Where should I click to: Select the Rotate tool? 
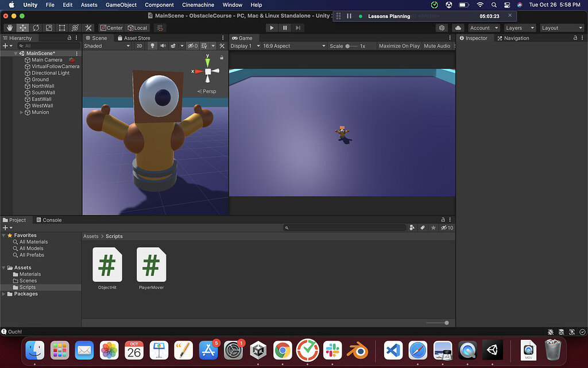pos(36,28)
